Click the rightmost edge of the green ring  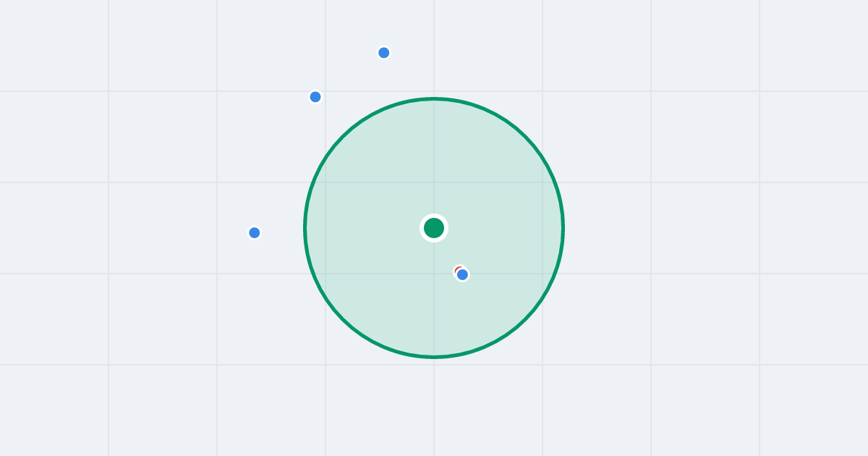coord(563,228)
